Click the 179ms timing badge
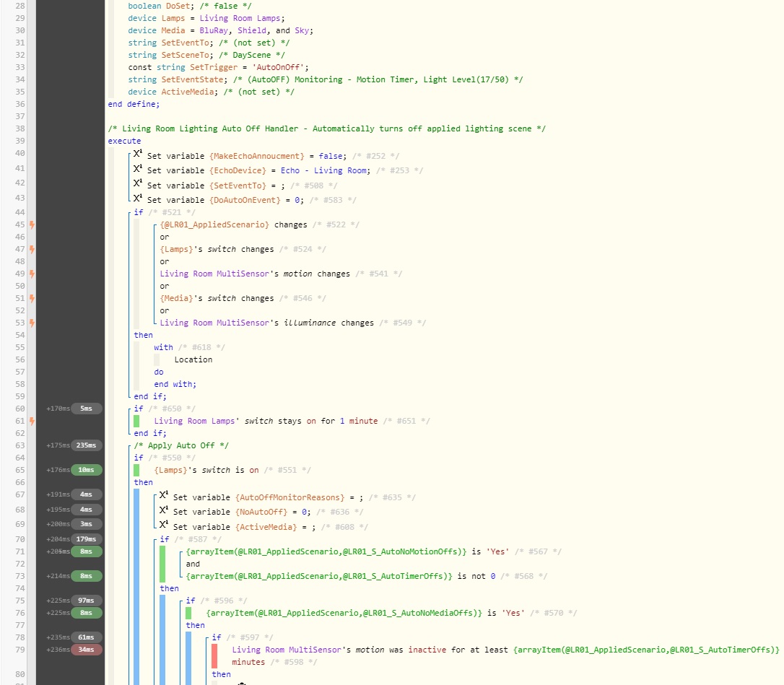This screenshot has height=685, width=784. (x=87, y=539)
